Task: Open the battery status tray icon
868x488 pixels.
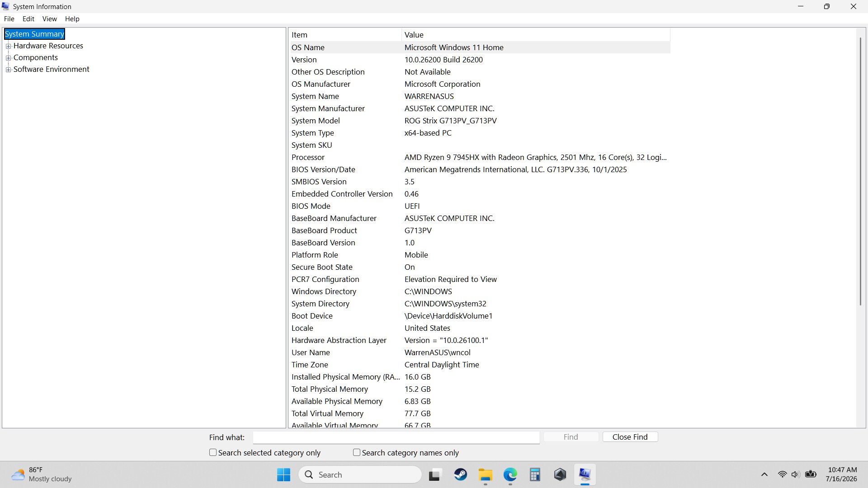Action: 811,474
